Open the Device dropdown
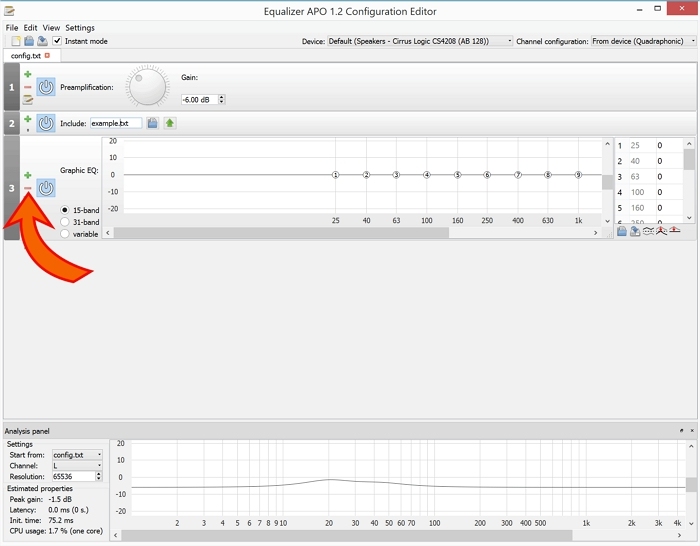This screenshot has width=700, height=546. click(x=420, y=41)
